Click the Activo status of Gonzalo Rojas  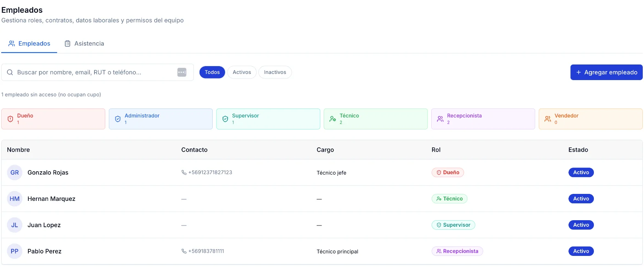coord(581,173)
